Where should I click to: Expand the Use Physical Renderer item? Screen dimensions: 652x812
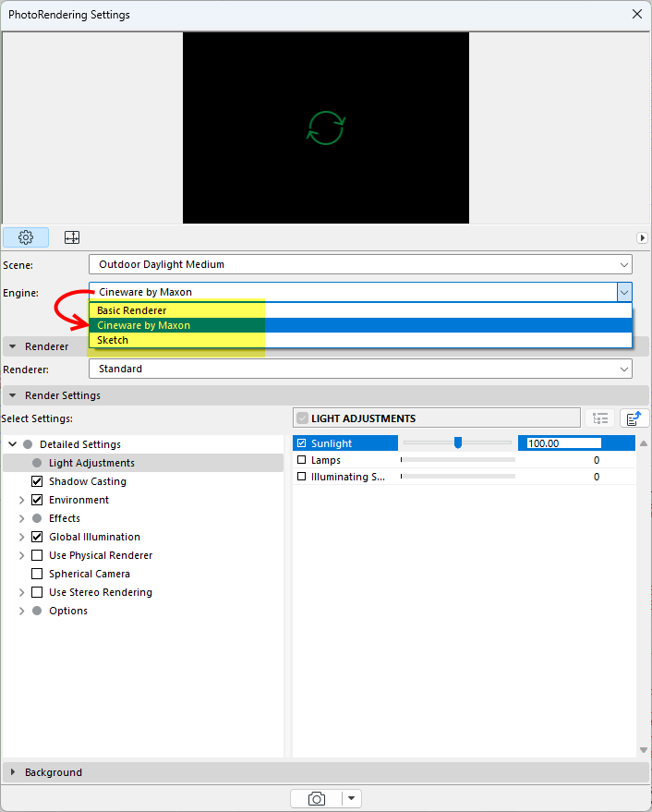(22, 555)
